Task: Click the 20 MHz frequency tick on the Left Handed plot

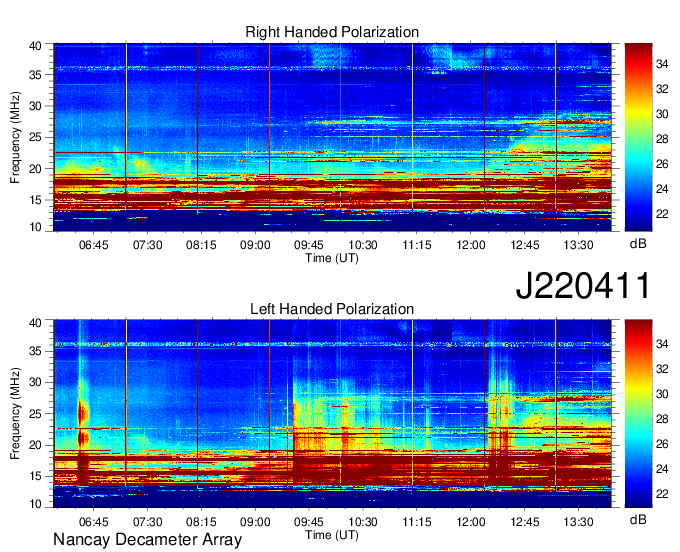Action: (x=35, y=445)
